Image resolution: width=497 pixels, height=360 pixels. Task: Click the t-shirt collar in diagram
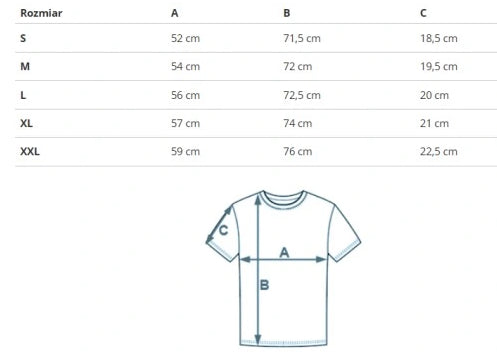click(x=283, y=199)
